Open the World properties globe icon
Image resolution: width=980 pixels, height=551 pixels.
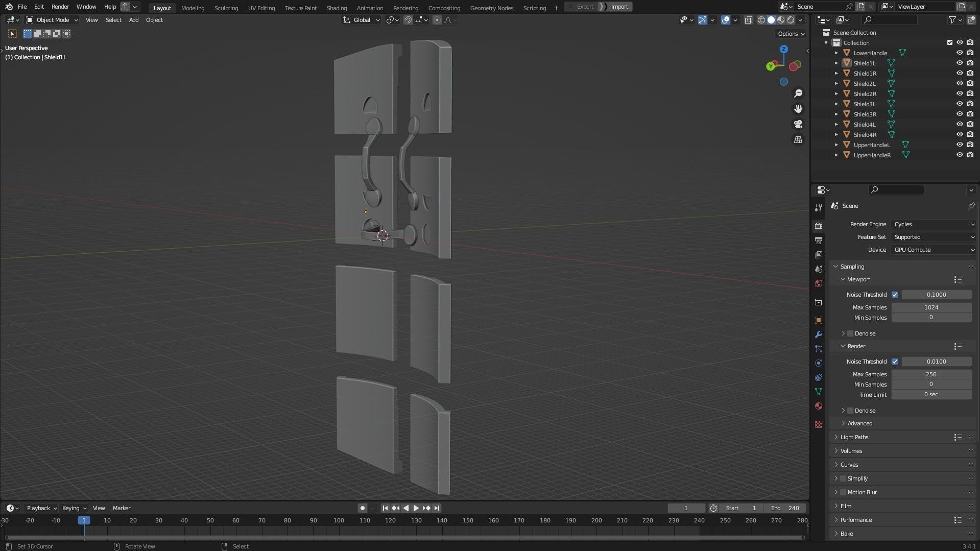[x=819, y=283]
